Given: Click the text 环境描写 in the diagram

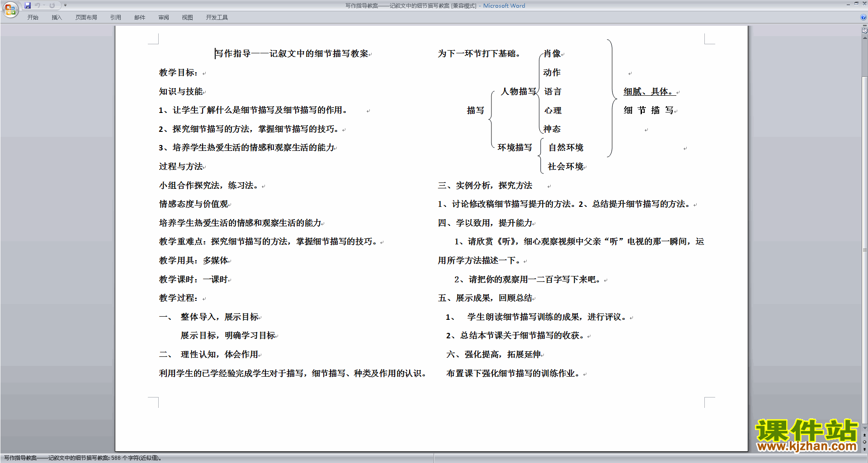Looking at the screenshot, I should (x=515, y=148).
